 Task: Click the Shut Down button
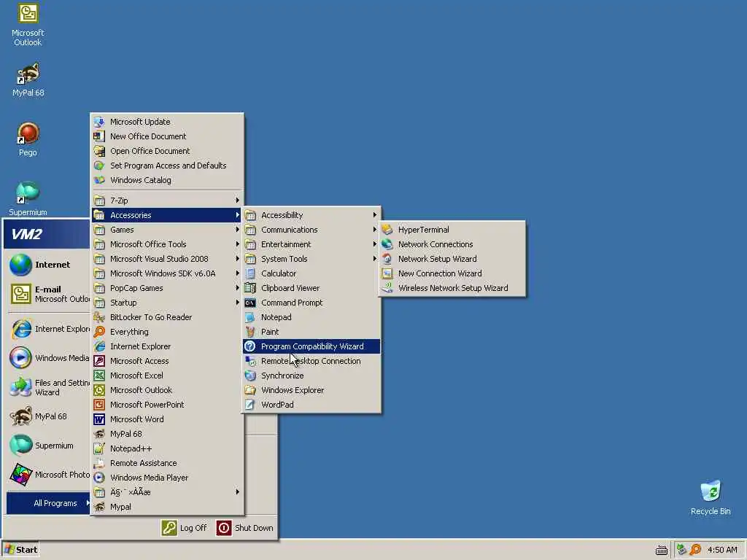245,528
